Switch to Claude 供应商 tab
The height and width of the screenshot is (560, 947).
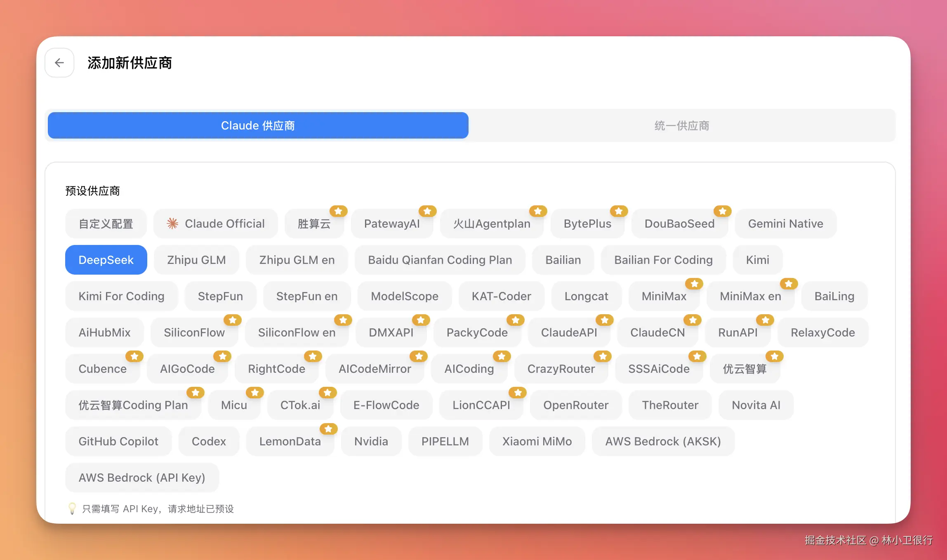pos(258,125)
